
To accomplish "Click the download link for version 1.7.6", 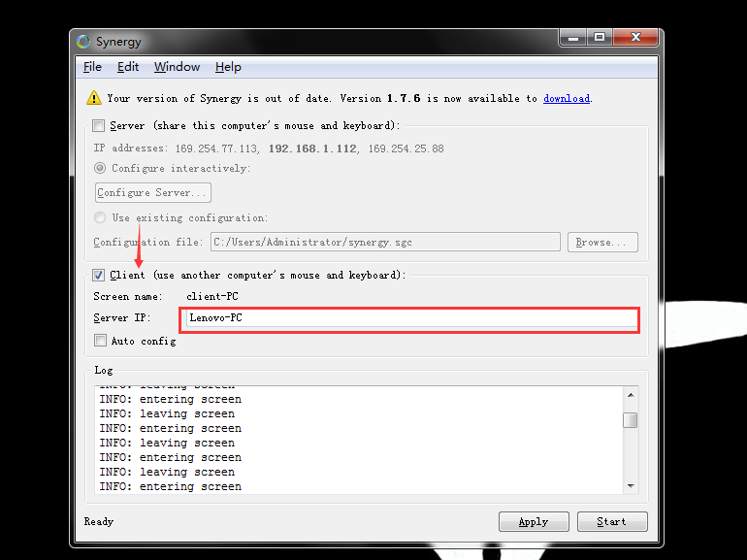I will (x=567, y=98).
